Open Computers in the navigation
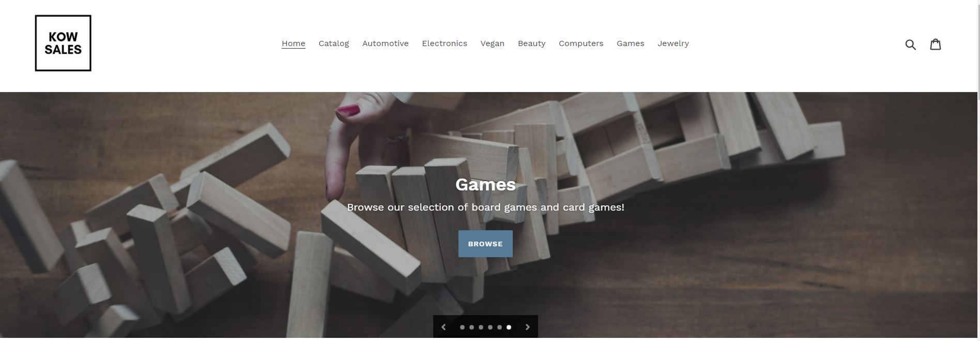This screenshot has width=980, height=341. [581, 43]
